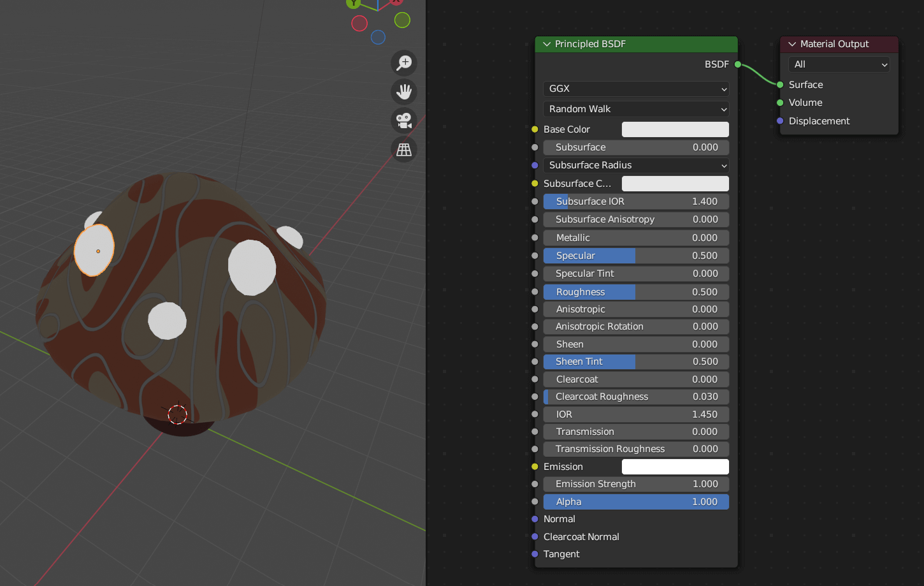Click the Subsurface Color swatch
This screenshot has height=586, width=924.
click(675, 184)
